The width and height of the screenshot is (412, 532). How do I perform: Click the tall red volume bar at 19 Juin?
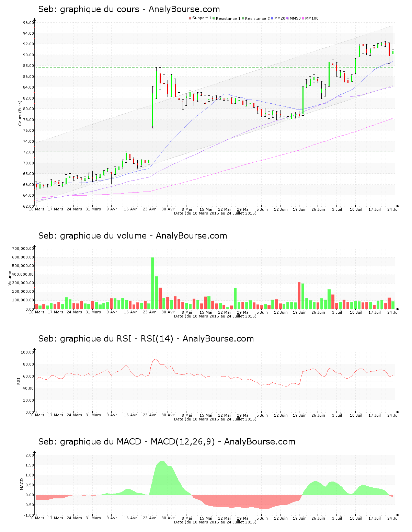(299, 296)
